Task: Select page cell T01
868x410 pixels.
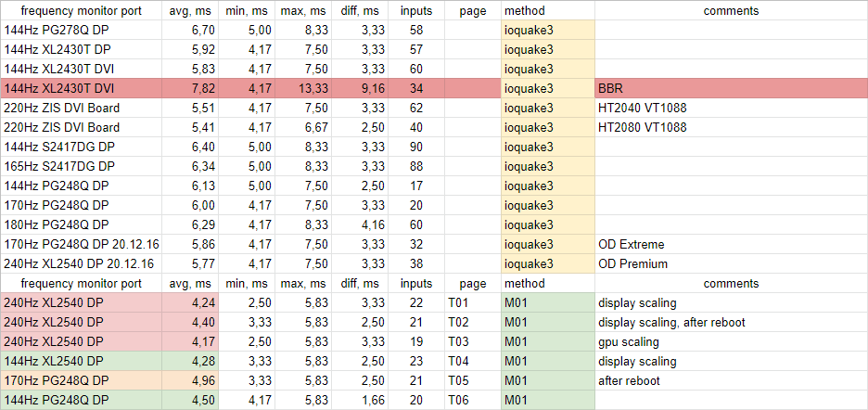Action: point(472,302)
